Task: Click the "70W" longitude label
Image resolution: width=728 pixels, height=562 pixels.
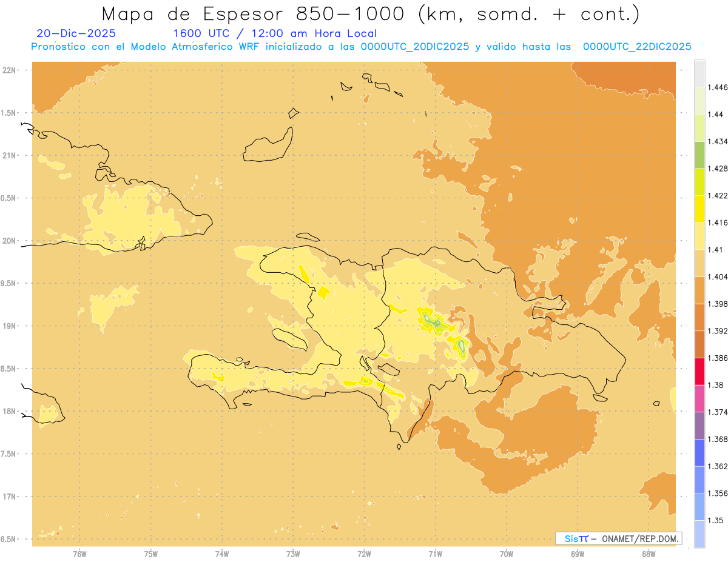Action: point(507,554)
